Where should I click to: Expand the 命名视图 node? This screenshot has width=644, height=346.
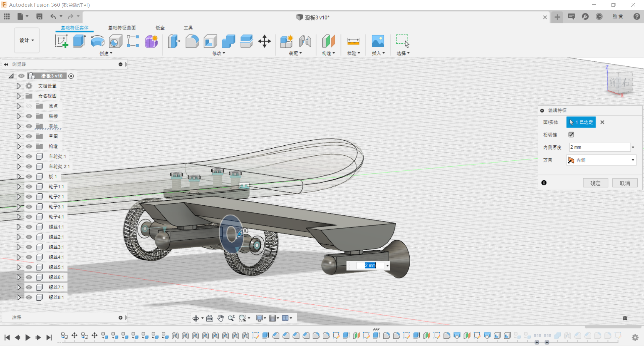click(18, 96)
